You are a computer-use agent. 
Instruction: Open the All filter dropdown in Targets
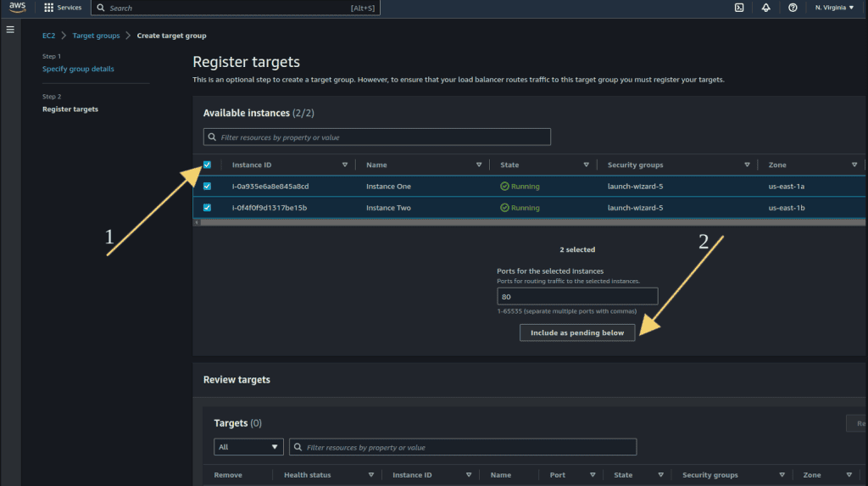click(248, 447)
